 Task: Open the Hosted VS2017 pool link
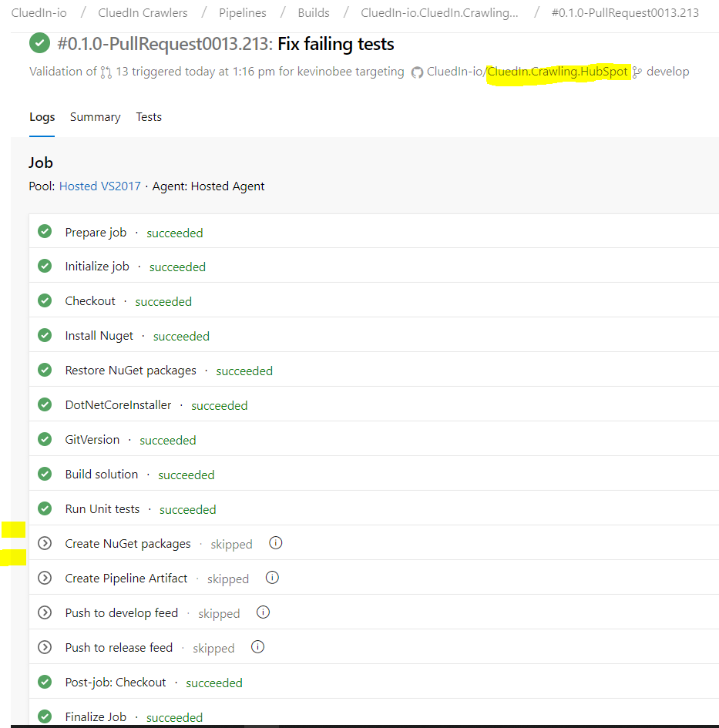(x=100, y=186)
